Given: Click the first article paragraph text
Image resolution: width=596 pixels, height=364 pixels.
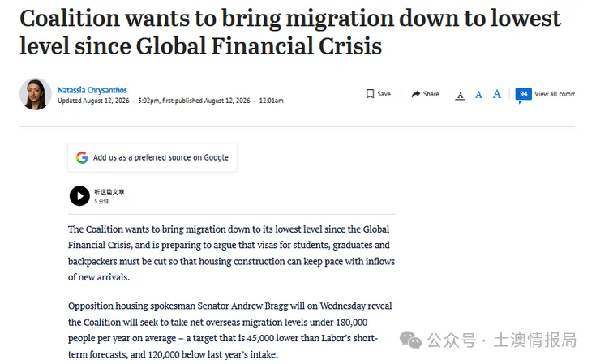Looking at the screenshot, I should click(x=231, y=253).
